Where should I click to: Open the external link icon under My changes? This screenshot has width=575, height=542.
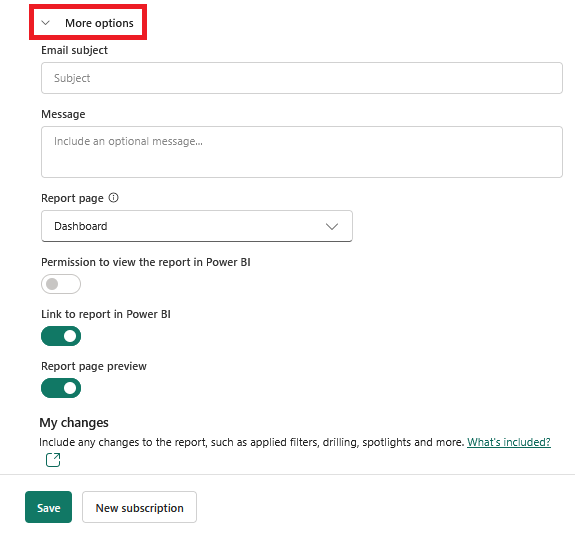[x=53, y=460]
